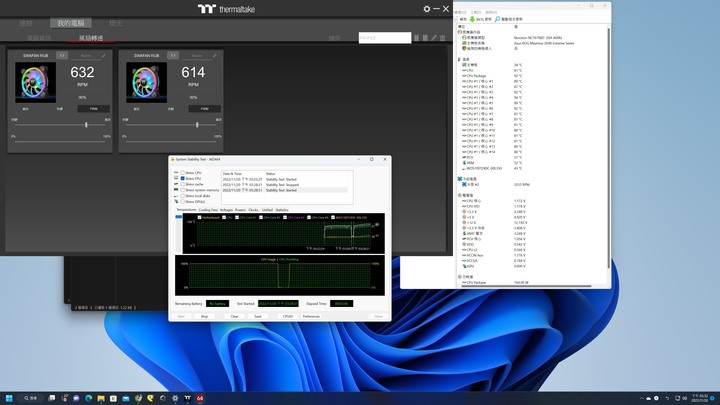The image size is (720, 405).
Task: Click the PROFILE input field in Thermaltake
Action: [x=385, y=38]
